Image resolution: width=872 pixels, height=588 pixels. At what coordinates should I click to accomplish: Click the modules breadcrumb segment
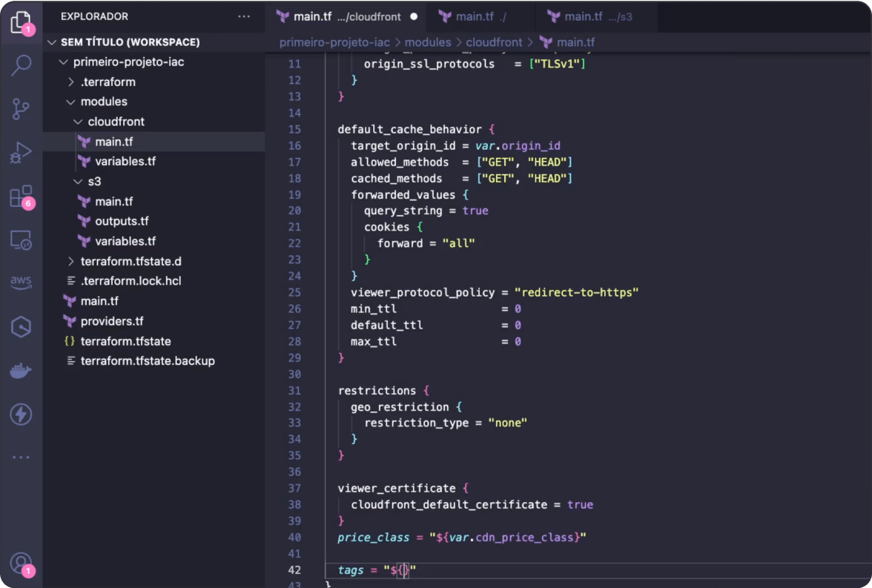click(427, 42)
